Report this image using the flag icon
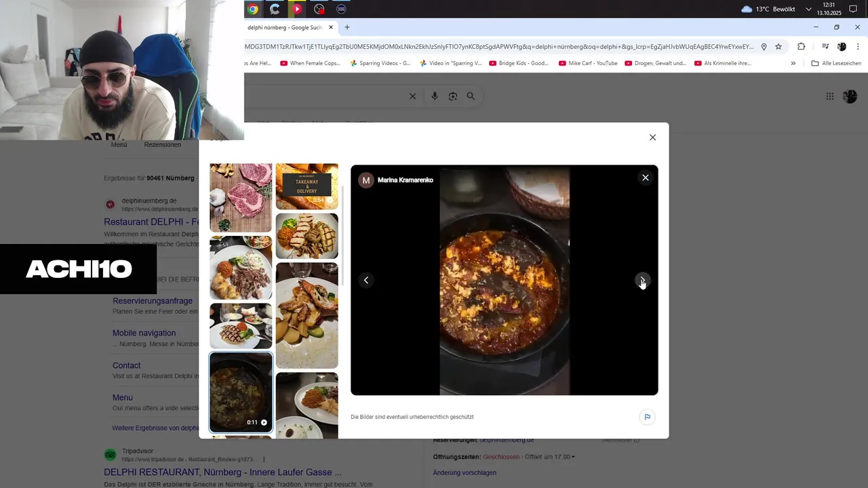The image size is (868, 488). click(x=647, y=417)
